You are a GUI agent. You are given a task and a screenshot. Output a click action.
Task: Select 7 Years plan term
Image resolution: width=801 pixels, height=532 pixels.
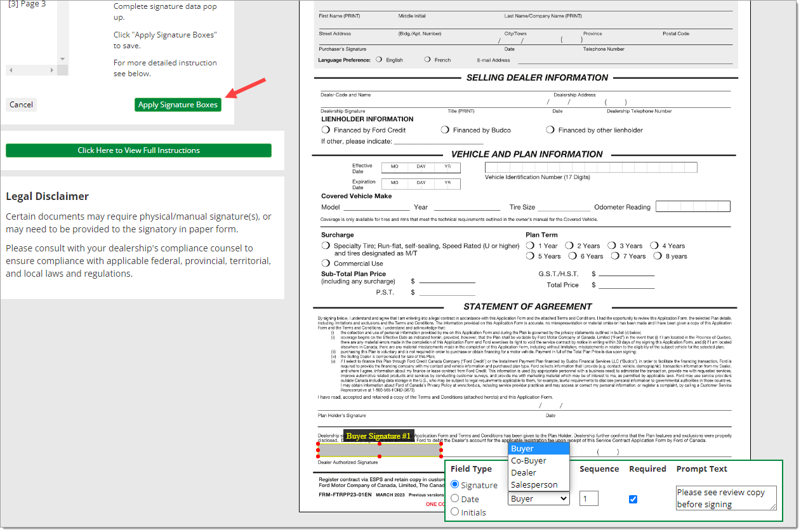coord(615,256)
